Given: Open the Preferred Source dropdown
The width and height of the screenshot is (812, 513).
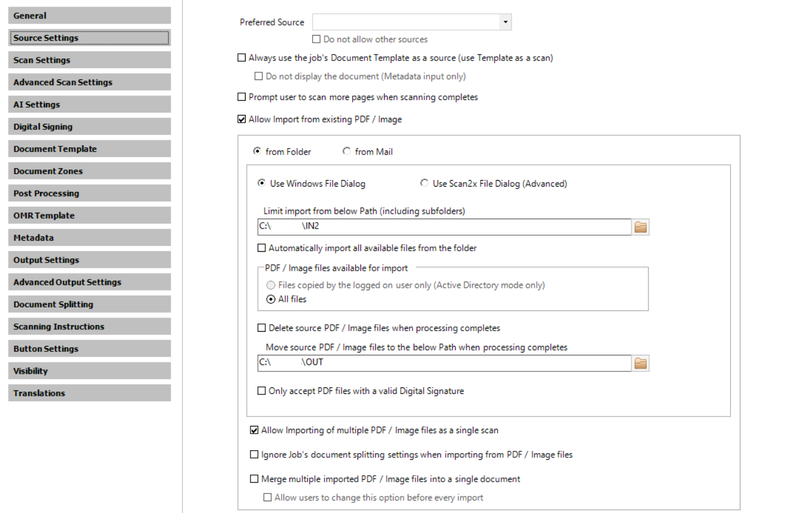Looking at the screenshot, I should click(x=505, y=23).
